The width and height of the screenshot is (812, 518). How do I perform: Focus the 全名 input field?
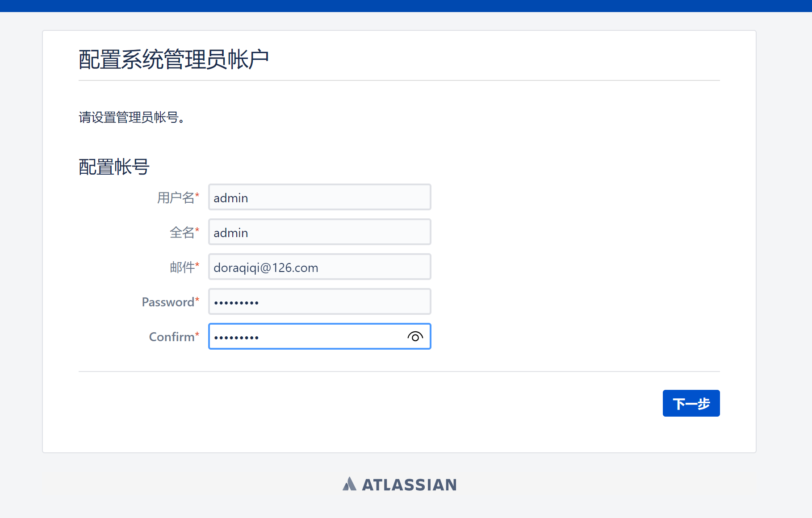[319, 232]
